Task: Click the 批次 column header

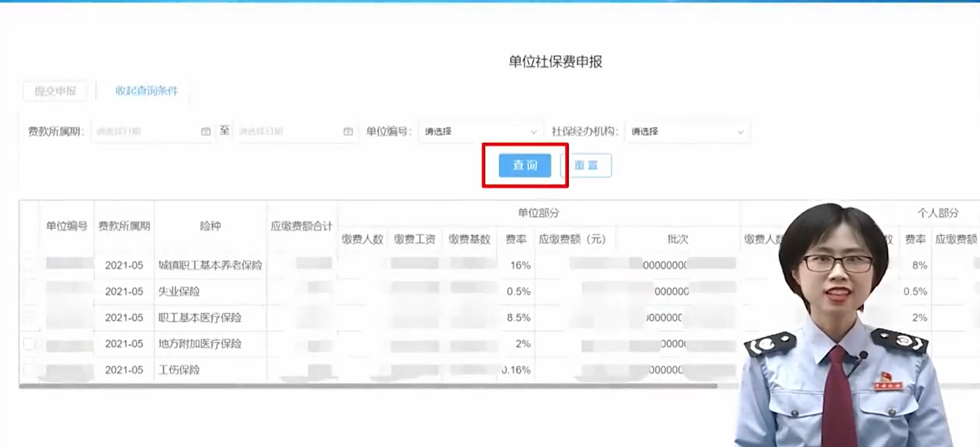Action: 678,239
